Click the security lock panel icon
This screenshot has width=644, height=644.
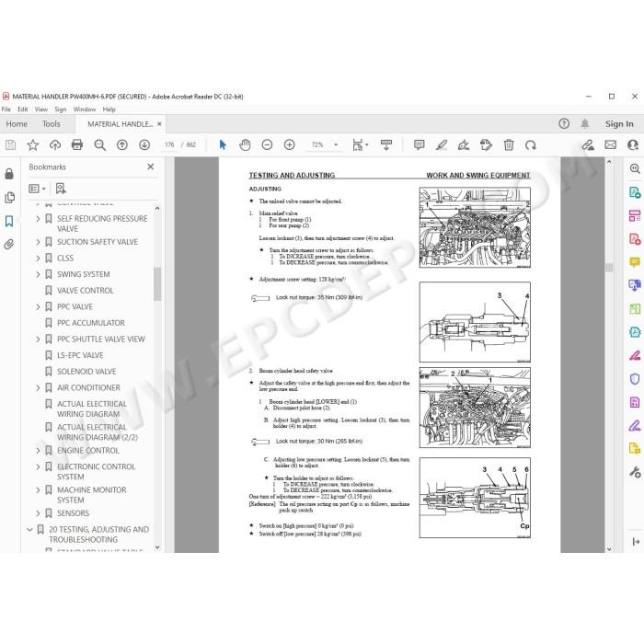(x=9, y=174)
